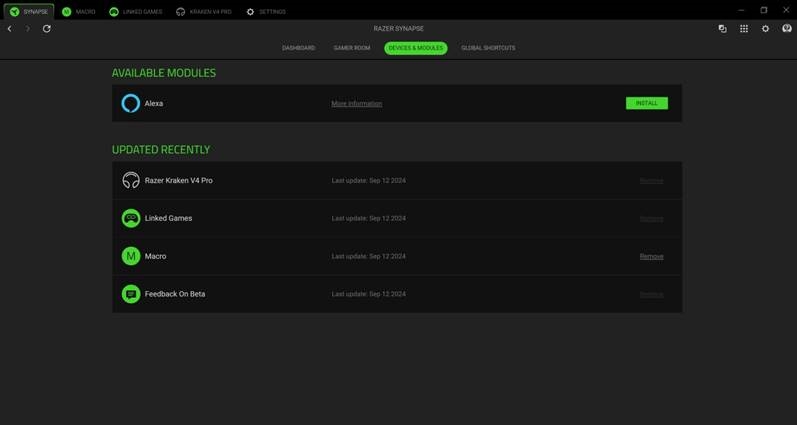Image resolution: width=797 pixels, height=425 pixels.
Task: Open the multi-window icon at top right
Action: [x=722, y=29]
